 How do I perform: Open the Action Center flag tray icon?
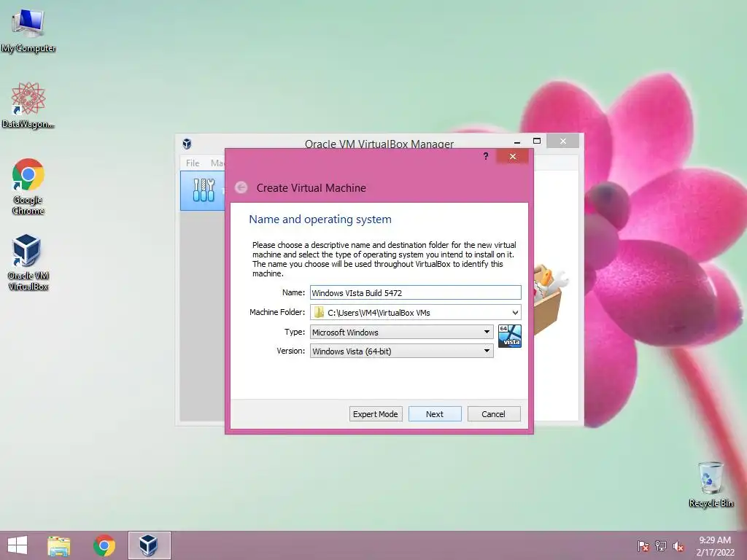643,546
